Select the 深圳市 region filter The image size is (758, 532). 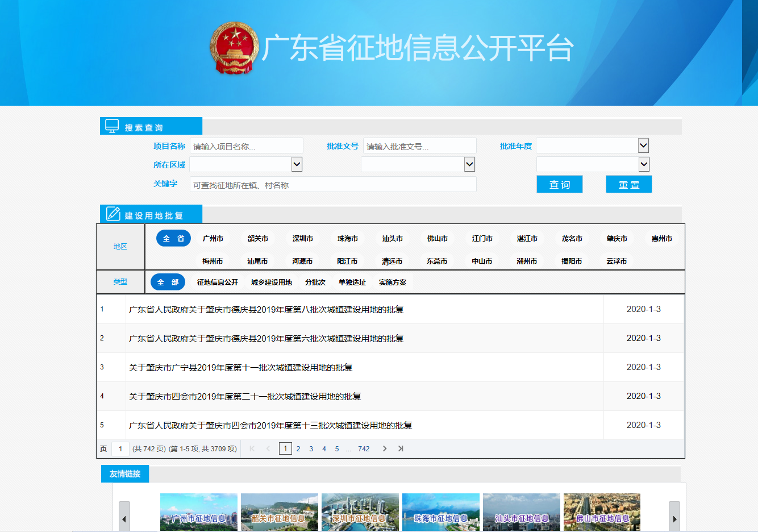(x=302, y=238)
